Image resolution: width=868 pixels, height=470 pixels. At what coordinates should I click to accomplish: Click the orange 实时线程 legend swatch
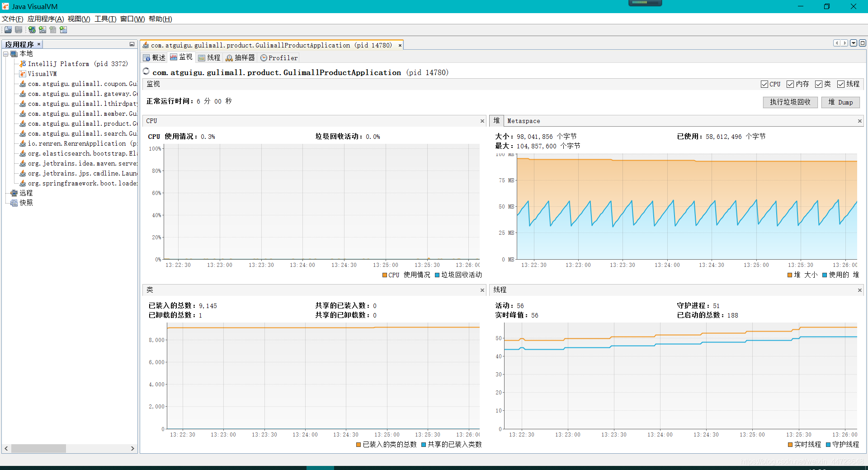(x=790, y=445)
